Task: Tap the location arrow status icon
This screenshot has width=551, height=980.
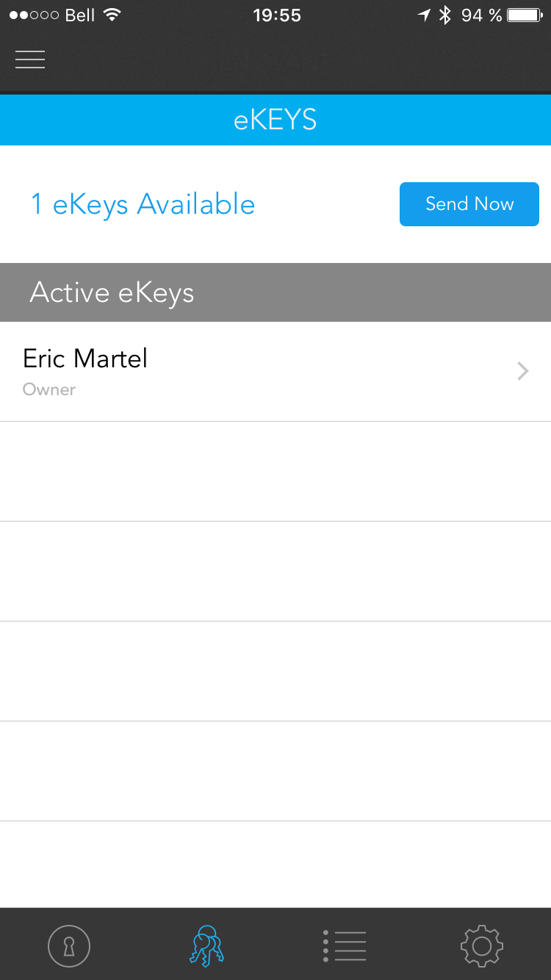Action: pyautogui.click(x=424, y=15)
